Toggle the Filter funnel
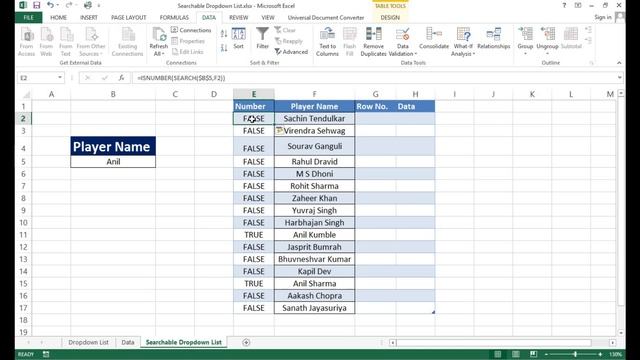 click(x=262, y=38)
